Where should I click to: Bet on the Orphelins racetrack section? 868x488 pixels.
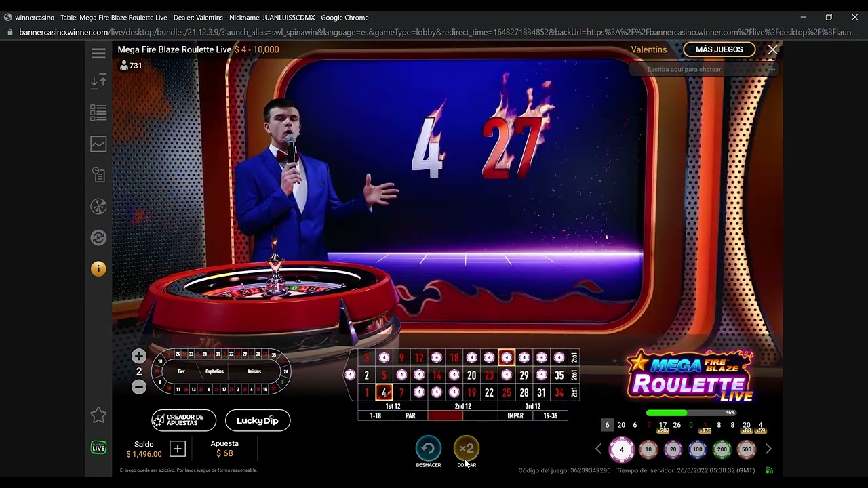click(x=214, y=371)
